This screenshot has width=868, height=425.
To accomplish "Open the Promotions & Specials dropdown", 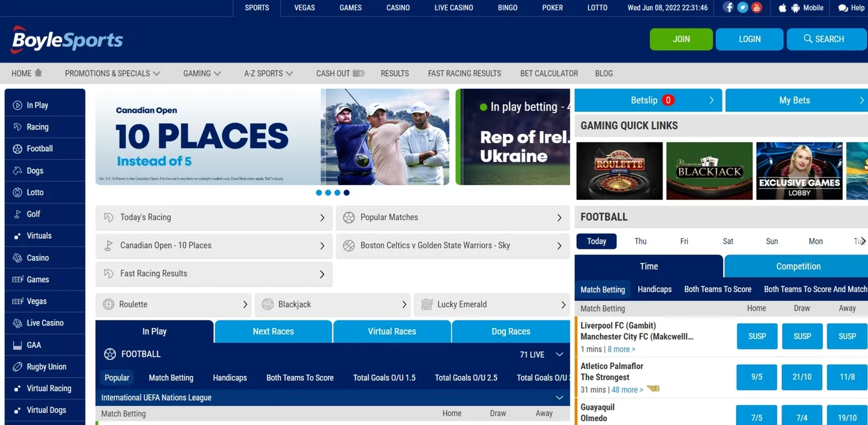I will [x=112, y=73].
